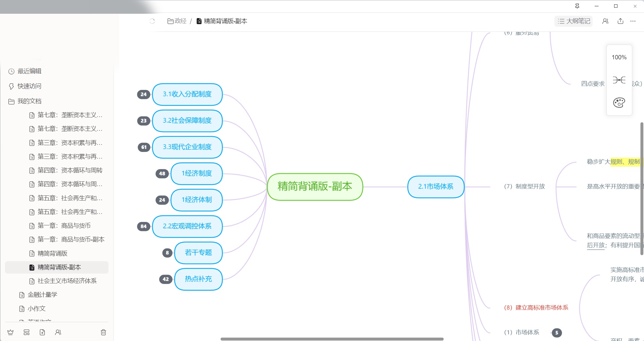The image size is (644, 341).
Task: Open the more options ellipsis menu
Action: [633, 21]
